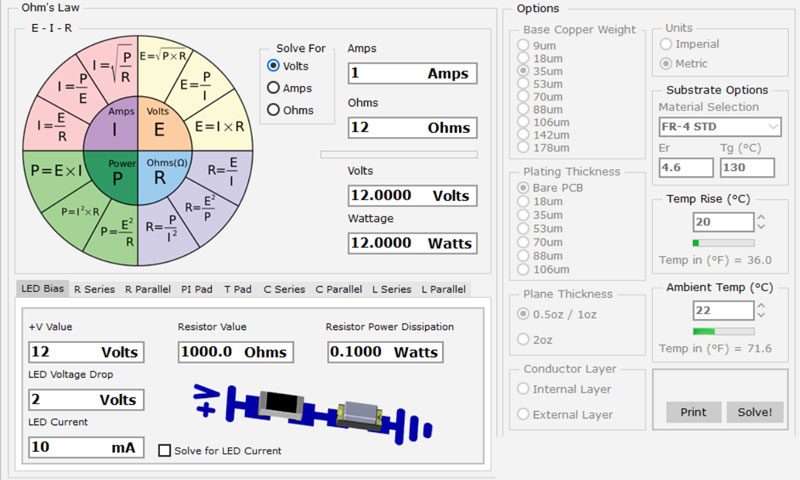Click the LED Voltage Drop input field
The width and height of the screenshot is (800, 480).
tap(85, 399)
